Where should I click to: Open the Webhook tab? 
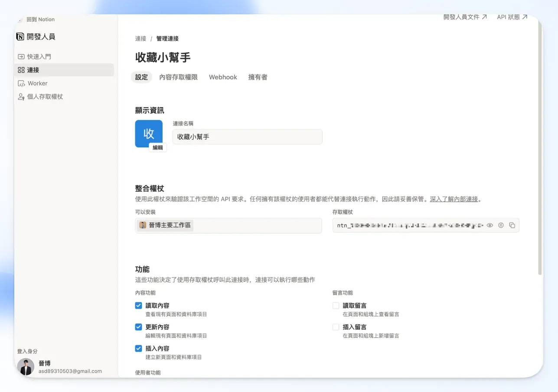(223, 77)
